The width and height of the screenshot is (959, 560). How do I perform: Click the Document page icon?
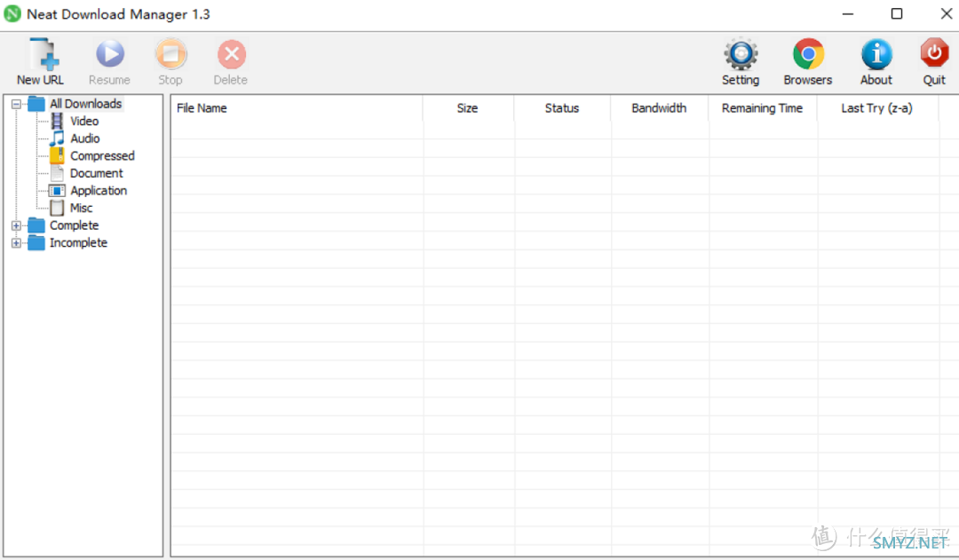pos(57,173)
